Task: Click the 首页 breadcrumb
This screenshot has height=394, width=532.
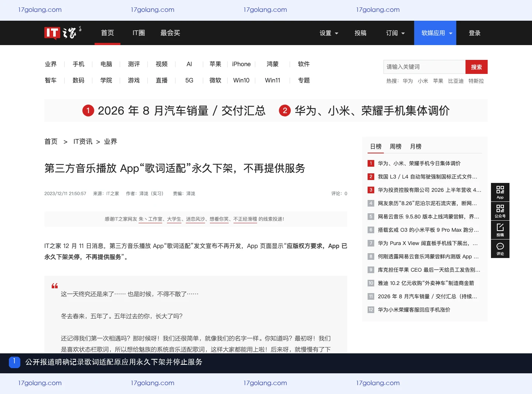Action: (51, 142)
